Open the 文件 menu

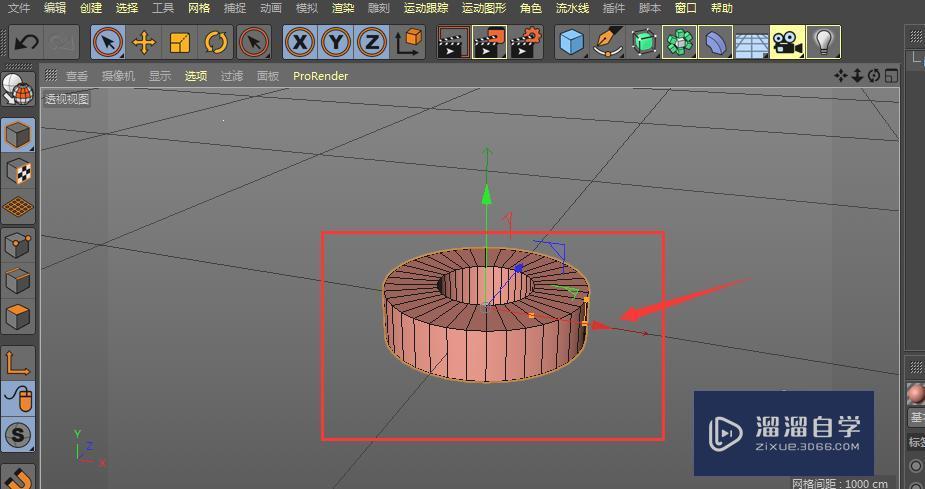[x=19, y=8]
